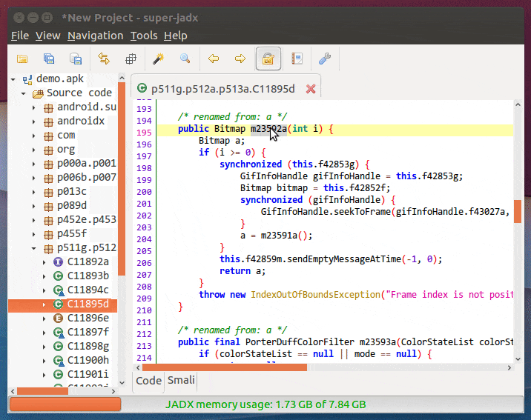This screenshot has height=420, width=531.
Task: Open the File menu
Action: (20, 36)
